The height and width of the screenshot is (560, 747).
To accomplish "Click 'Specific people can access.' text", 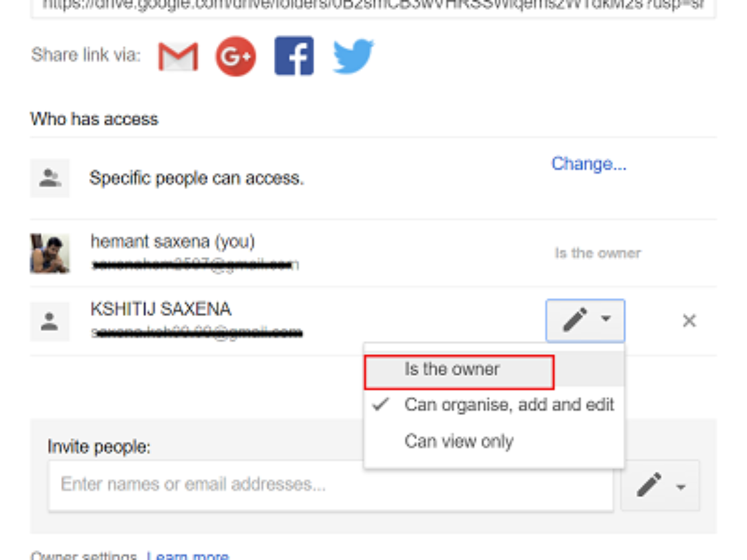I will [x=197, y=179].
